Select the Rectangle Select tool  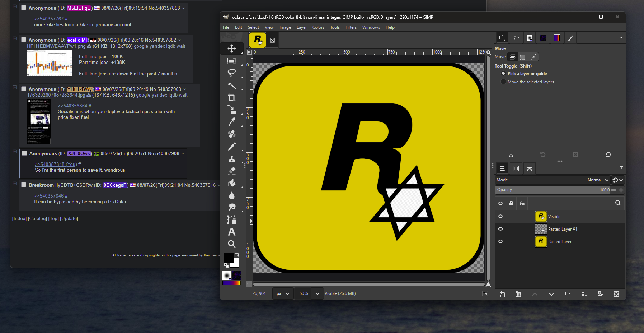(x=232, y=61)
